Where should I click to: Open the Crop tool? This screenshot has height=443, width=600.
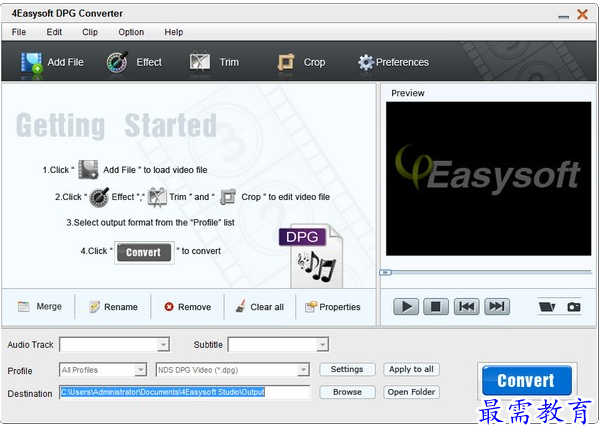pos(287,62)
